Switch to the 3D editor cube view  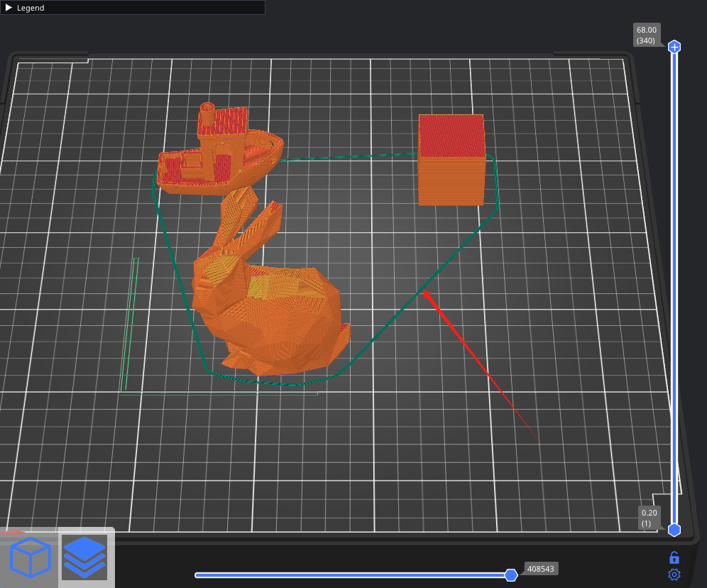coord(30,557)
